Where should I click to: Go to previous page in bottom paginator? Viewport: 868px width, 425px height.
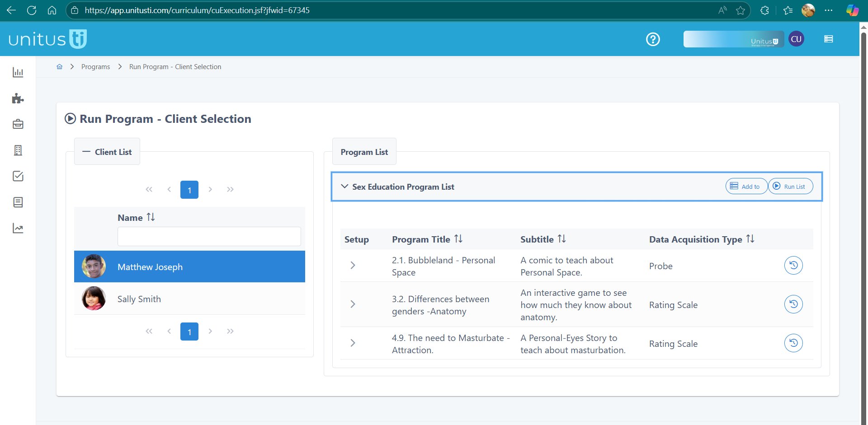169,332
